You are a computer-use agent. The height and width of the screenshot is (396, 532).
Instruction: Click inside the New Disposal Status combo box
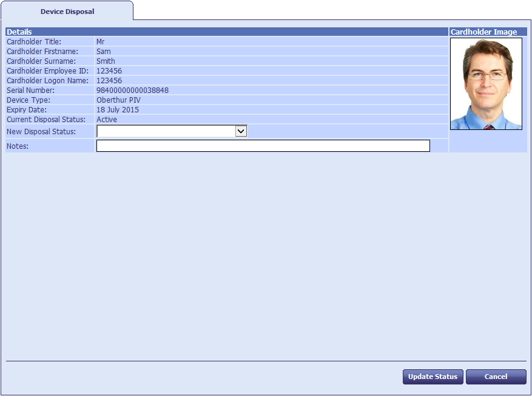(166, 131)
